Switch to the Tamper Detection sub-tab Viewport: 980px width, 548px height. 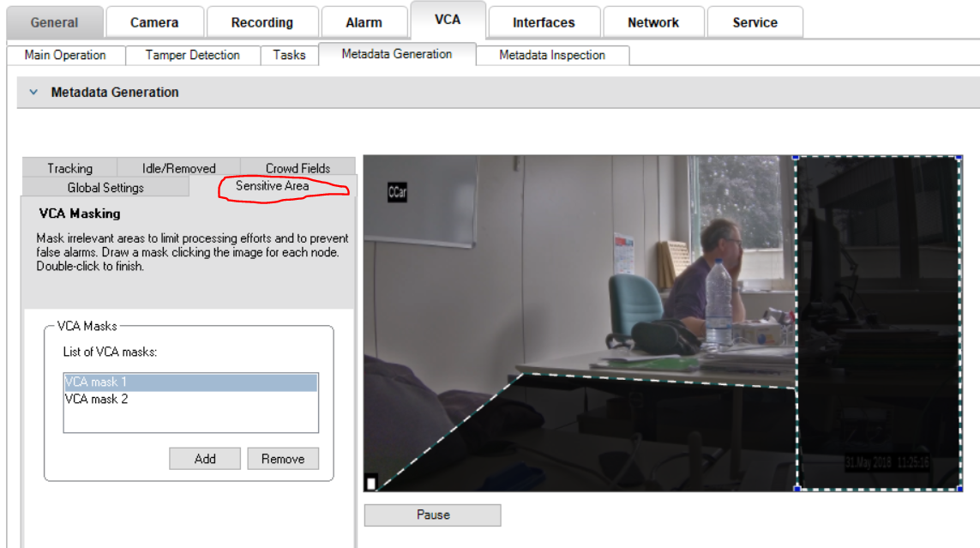(192, 55)
